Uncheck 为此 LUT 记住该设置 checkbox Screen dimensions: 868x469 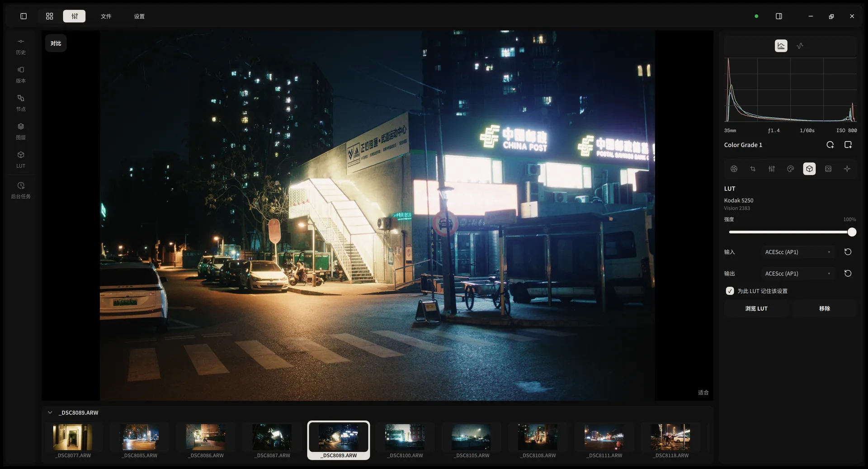tap(730, 291)
